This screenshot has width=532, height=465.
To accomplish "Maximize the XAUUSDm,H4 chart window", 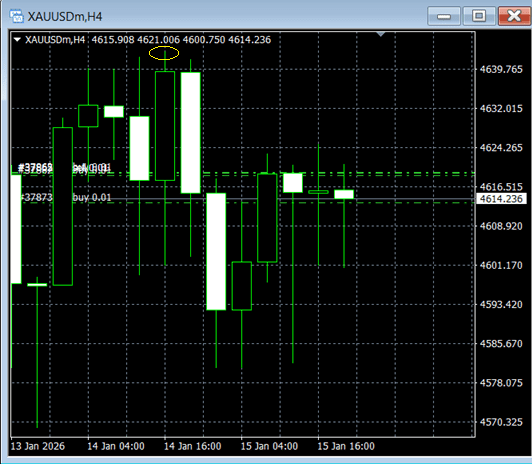I will [479, 16].
